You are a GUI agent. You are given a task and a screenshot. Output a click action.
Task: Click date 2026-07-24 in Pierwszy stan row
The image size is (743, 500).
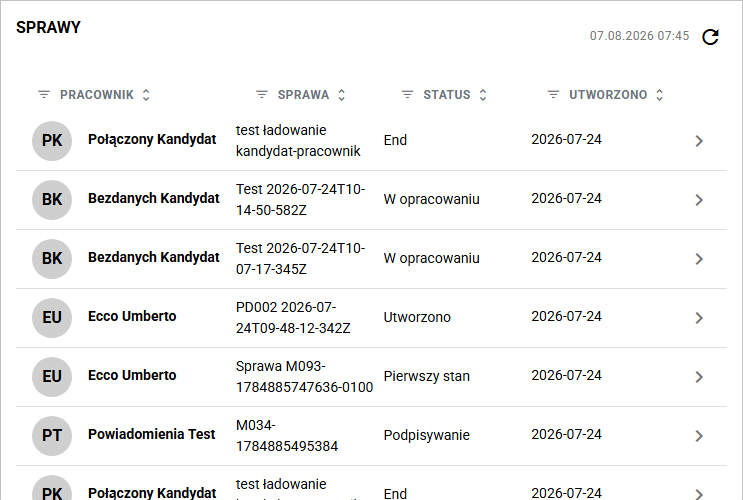(x=566, y=375)
